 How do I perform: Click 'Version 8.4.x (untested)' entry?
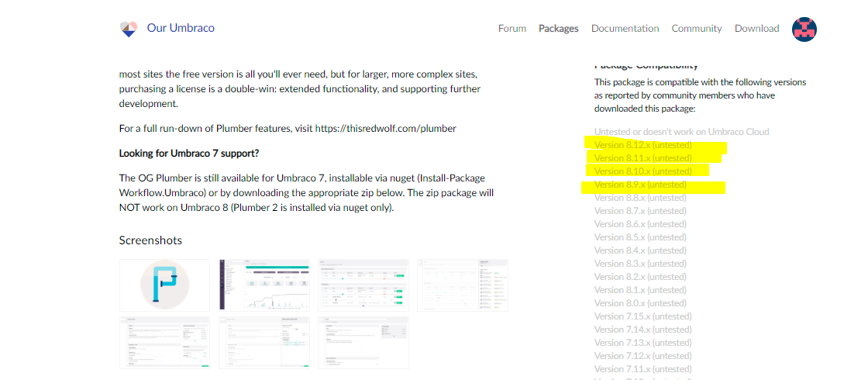(x=640, y=250)
